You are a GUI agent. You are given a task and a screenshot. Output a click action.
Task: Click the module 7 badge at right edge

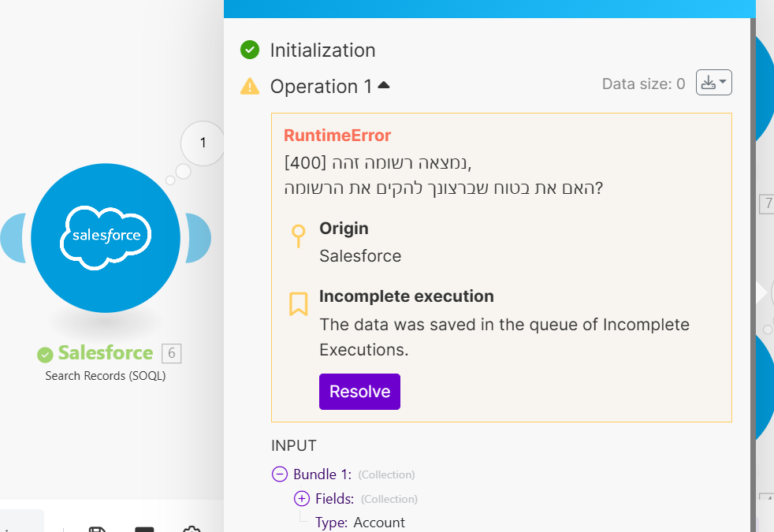(767, 204)
